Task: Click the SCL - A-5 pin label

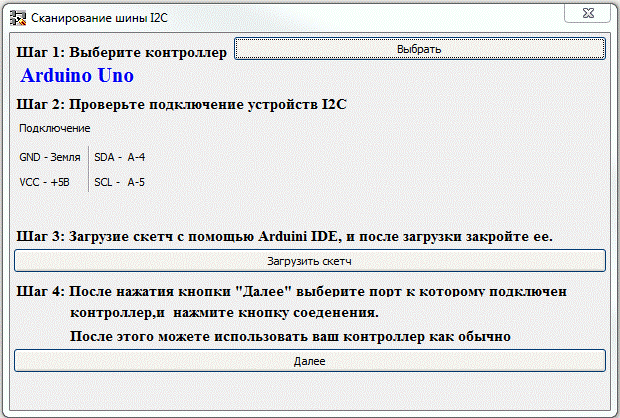Action: (119, 182)
